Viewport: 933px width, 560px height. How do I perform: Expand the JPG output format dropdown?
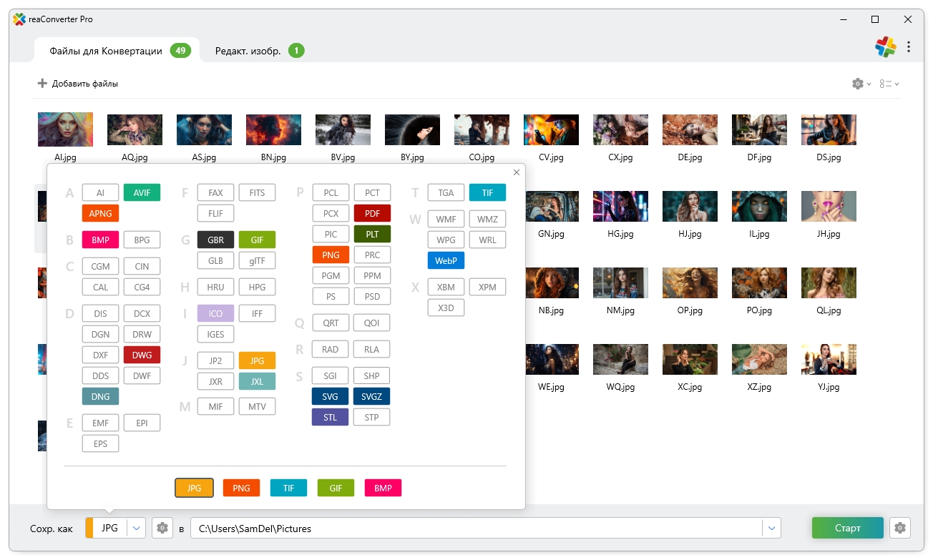(137, 529)
